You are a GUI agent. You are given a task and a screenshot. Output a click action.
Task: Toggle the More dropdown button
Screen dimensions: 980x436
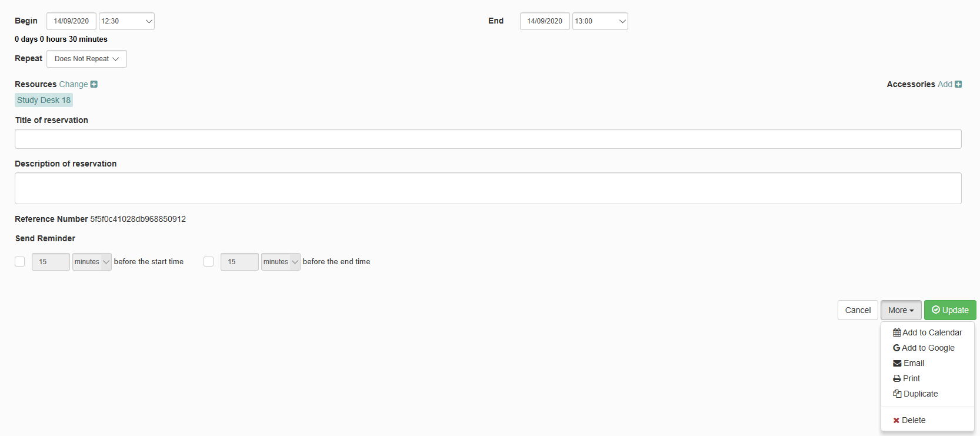coord(901,310)
